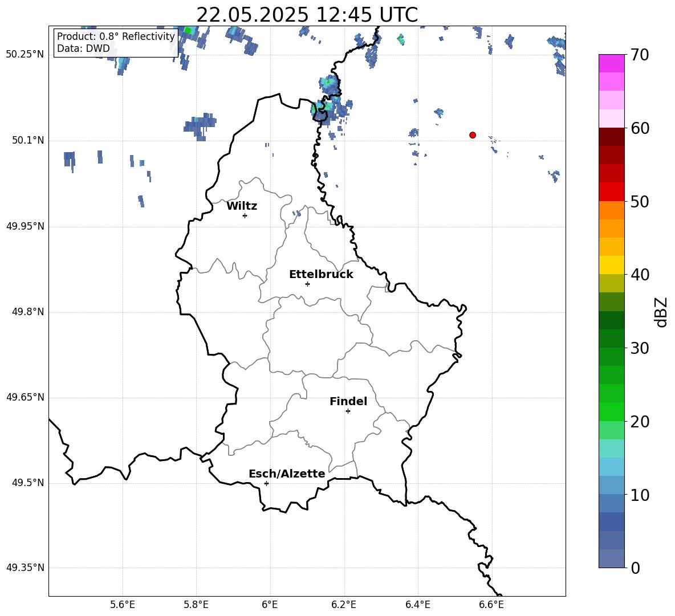Click the 50.25°N latitude label
The height and width of the screenshot is (616, 675).
tap(25, 55)
